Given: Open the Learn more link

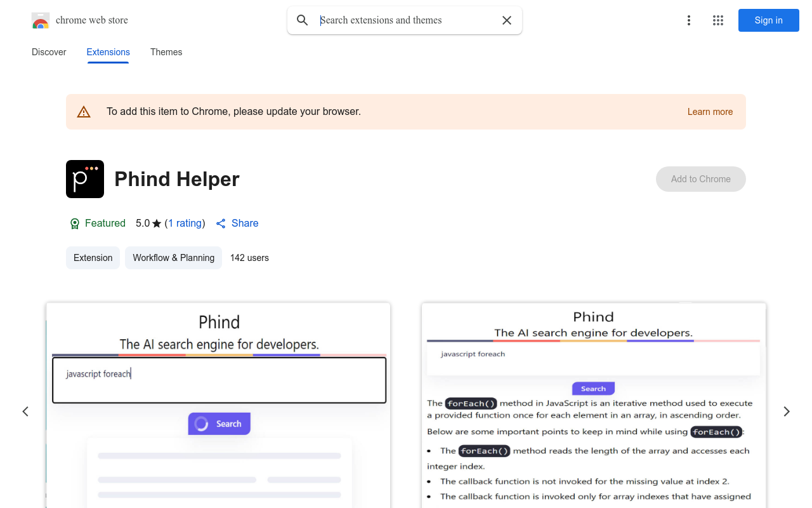Looking at the screenshot, I should (710, 112).
